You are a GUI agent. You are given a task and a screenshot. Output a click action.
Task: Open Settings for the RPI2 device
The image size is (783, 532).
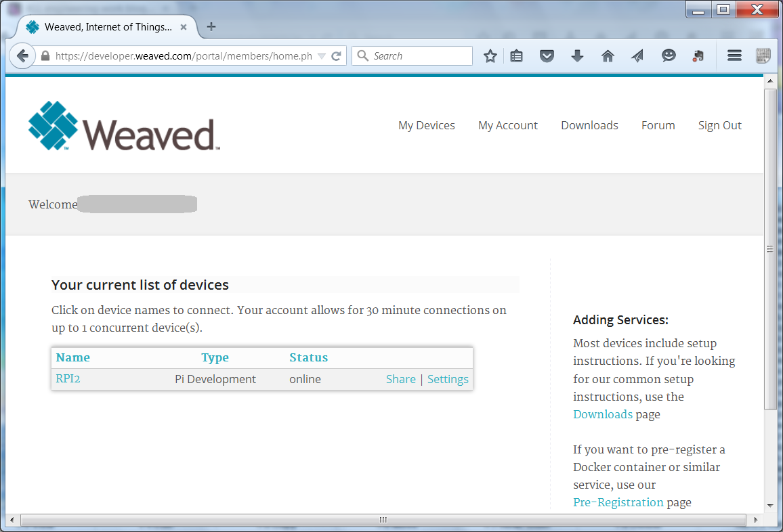point(448,379)
